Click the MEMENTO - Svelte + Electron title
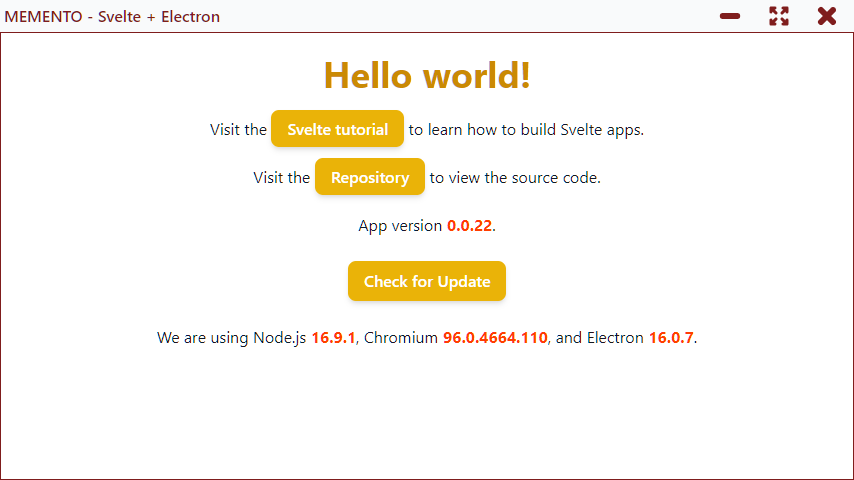The height and width of the screenshot is (480, 854). [x=112, y=16]
